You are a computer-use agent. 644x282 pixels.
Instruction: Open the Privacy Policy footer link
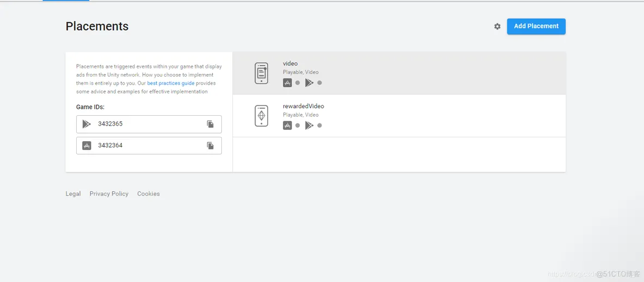[109, 194]
